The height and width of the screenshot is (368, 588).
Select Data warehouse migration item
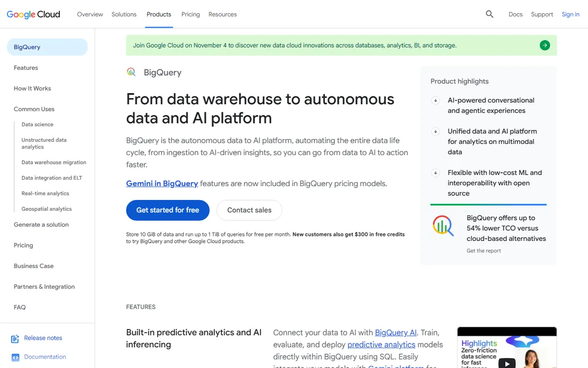tap(53, 162)
